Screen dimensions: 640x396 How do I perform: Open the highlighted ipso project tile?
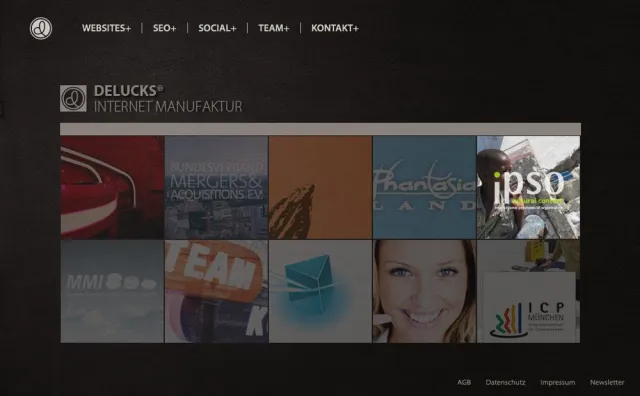point(529,187)
